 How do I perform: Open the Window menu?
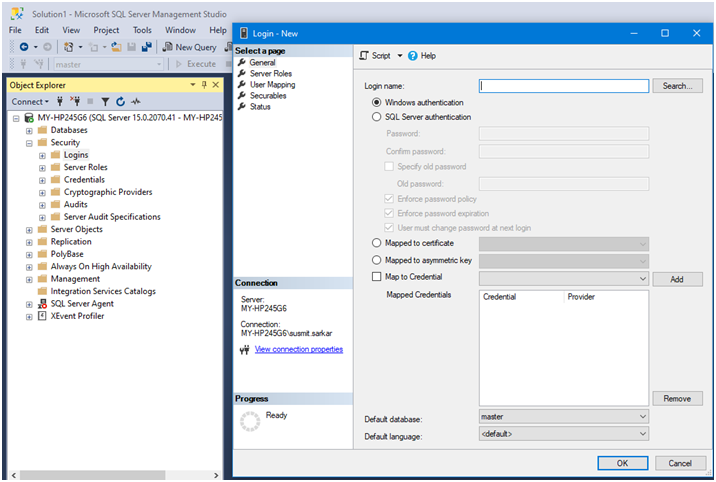coord(180,30)
